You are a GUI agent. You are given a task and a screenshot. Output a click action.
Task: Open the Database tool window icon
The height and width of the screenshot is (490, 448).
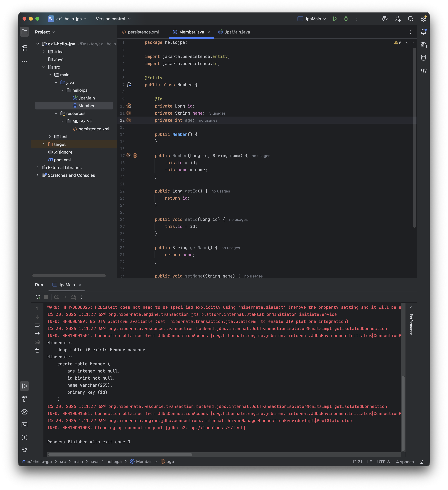(x=424, y=58)
